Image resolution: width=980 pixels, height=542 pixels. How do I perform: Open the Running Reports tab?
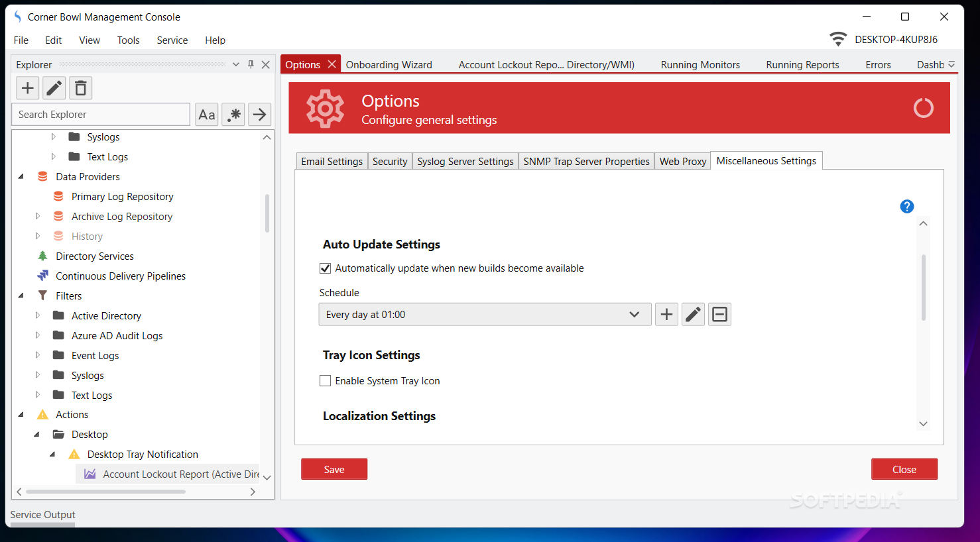[x=802, y=64]
